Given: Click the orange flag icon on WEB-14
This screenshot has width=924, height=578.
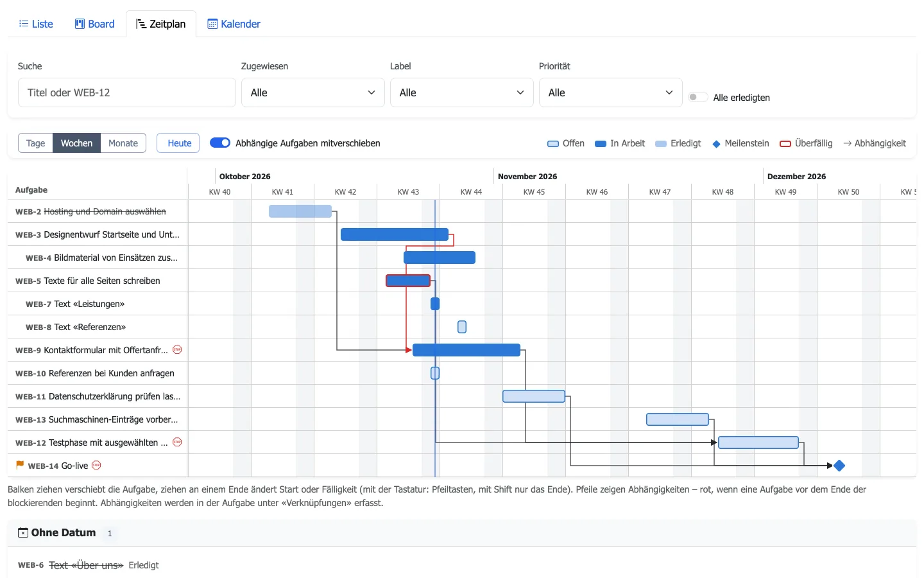Looking at the screenshot, I should (x=20, y=465).
